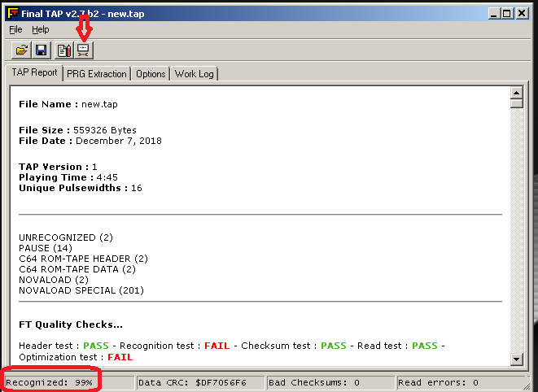Screen dimensions: 538x392
Task: Click the Data CRC status field
Action: click(x=201, y=382)
